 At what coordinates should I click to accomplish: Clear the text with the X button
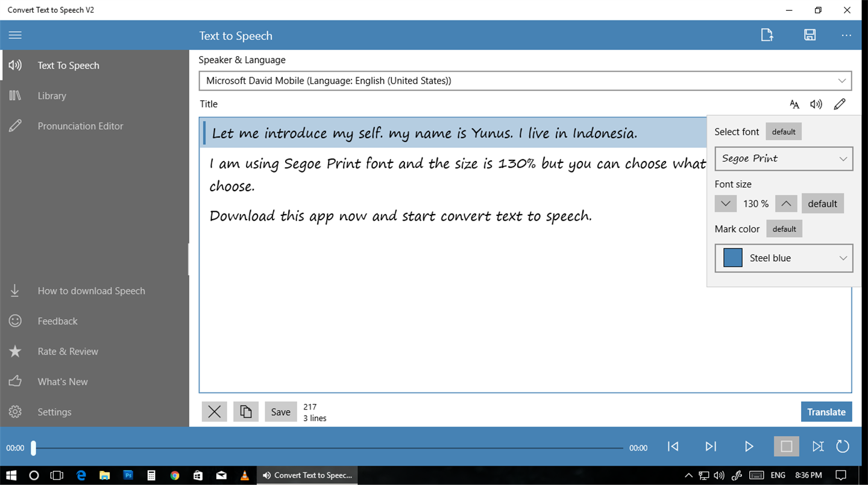214,411
